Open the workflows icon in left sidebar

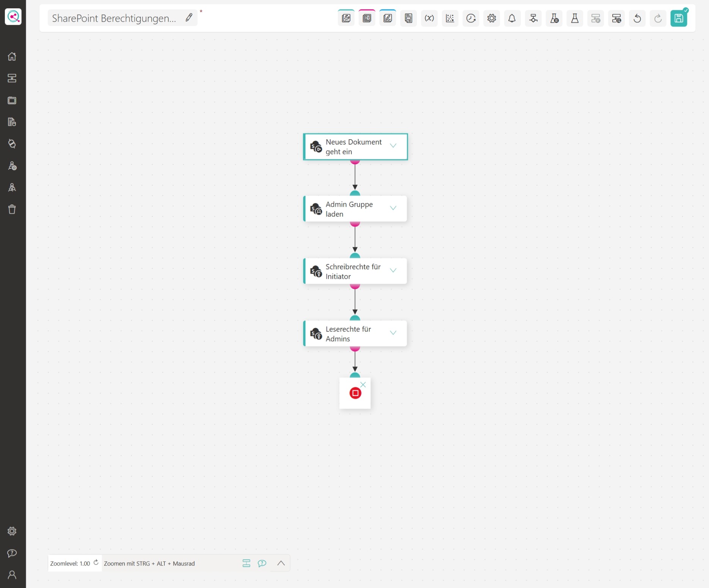12,78
